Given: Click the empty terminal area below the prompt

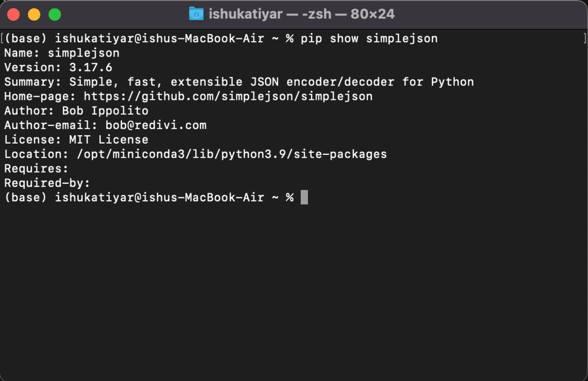Looking at the screenshot, I should (x=294, y=292).
